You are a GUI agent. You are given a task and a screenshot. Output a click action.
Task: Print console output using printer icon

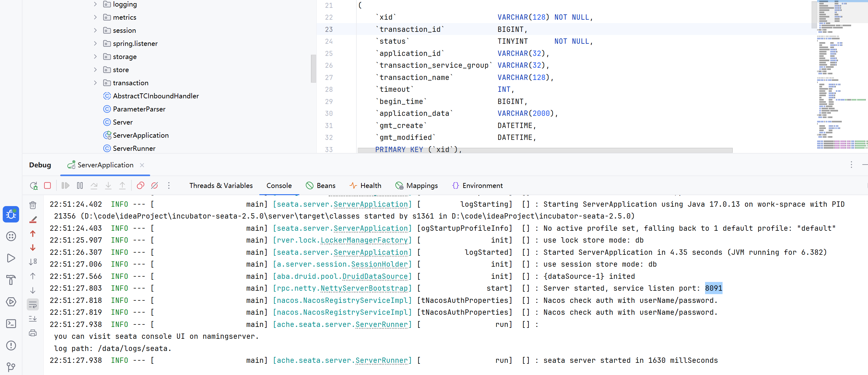click(x=33, y=333)
